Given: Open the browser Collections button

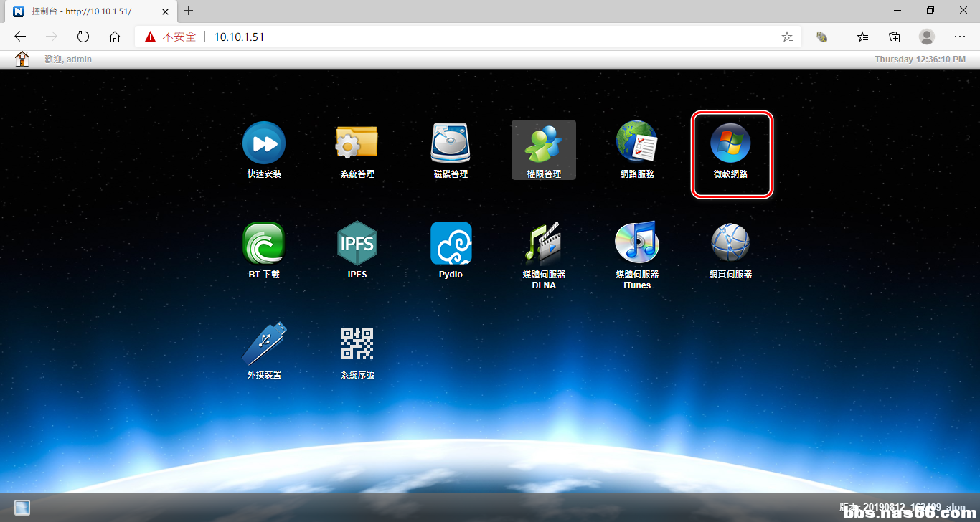Looking at the screenshot, I should pos(895,37).
